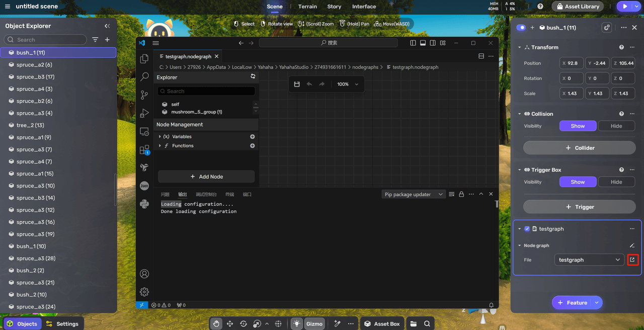Add a new variable with plus icon

click(253, 137)
